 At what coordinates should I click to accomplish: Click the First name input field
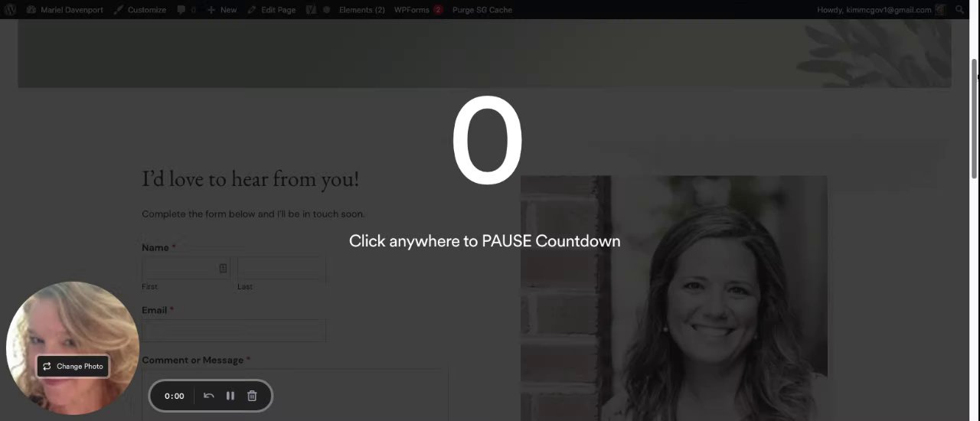coord(185,269)
